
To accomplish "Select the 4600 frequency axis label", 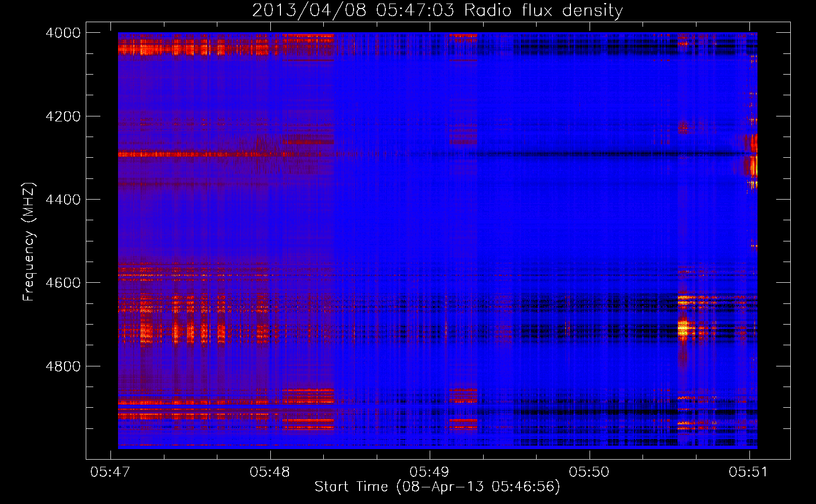I will pyautogui.click(x=63, y=283).
